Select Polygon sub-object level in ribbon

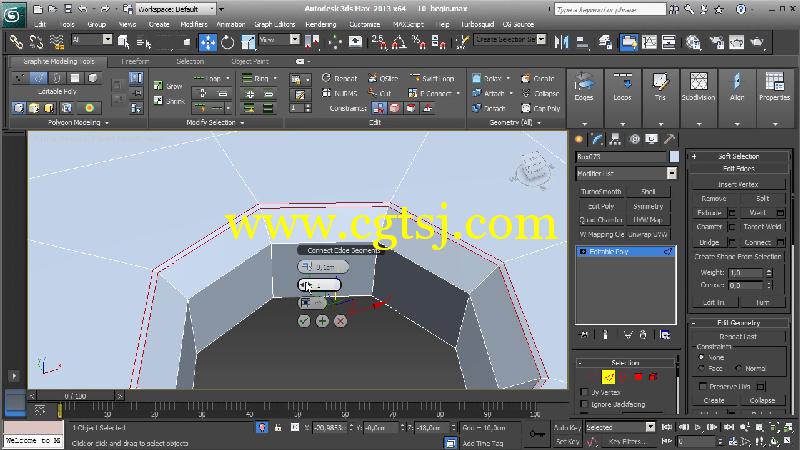click(75, 78)
